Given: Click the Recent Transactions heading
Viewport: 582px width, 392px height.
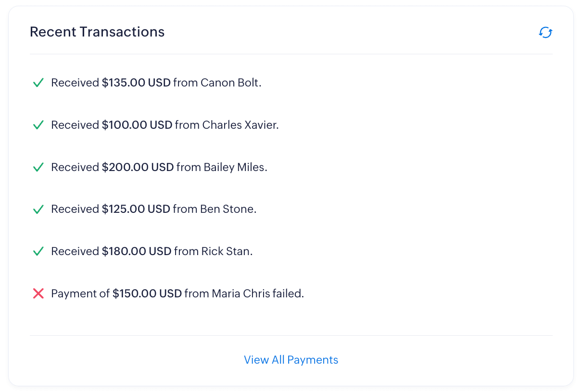Looking at the screenshot, I should click(97, 32).
